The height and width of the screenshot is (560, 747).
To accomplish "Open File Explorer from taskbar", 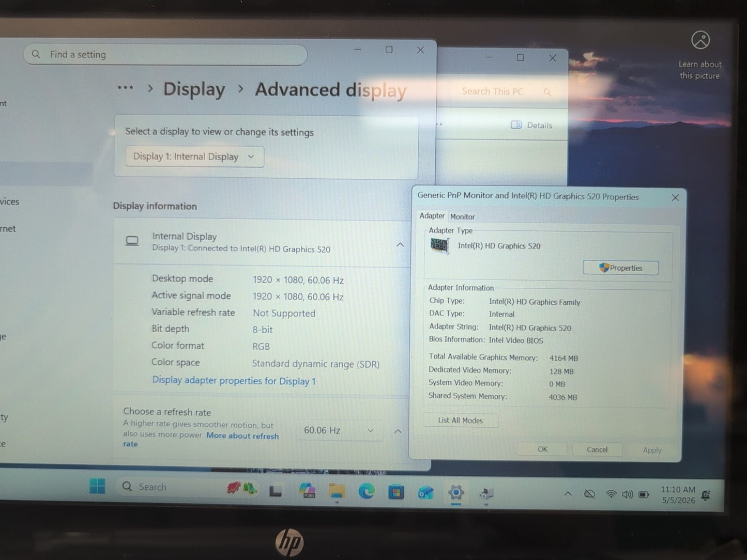I will pyautogui.click(x=337, y=491).
